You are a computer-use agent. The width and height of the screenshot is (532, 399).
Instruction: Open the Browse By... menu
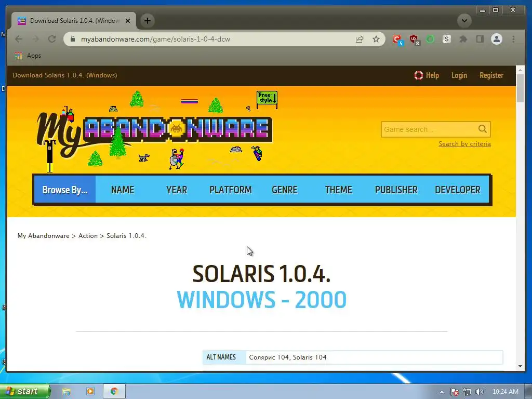point(65,190)
